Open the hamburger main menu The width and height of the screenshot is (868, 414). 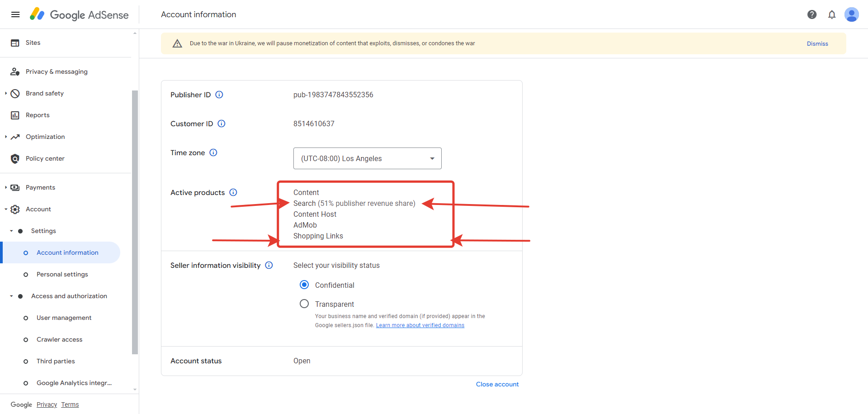[x=15, y=14]
